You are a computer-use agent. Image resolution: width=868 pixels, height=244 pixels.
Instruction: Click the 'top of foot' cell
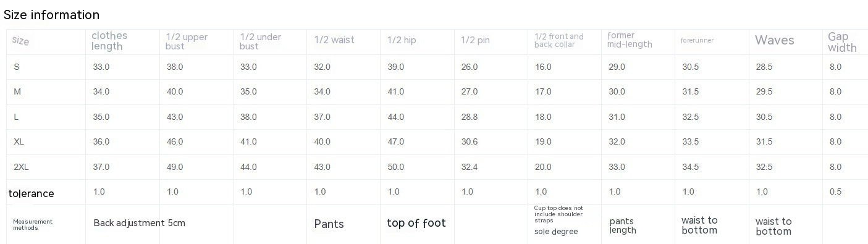click(416, 223)
